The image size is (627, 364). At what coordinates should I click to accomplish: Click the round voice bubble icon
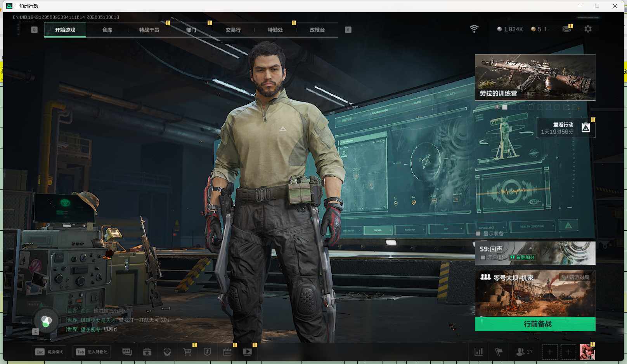tap(46, 321)
